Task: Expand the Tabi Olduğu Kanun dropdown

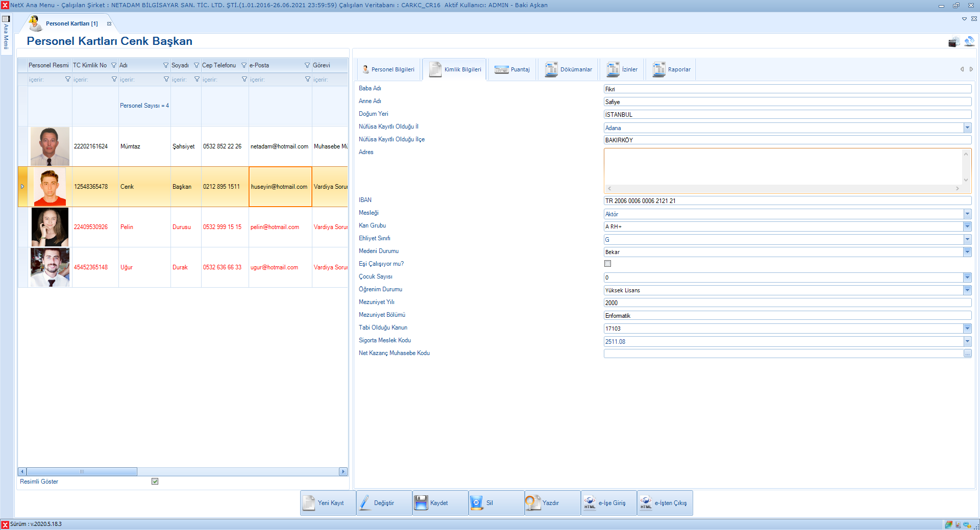Action: (x=967, y=329)
